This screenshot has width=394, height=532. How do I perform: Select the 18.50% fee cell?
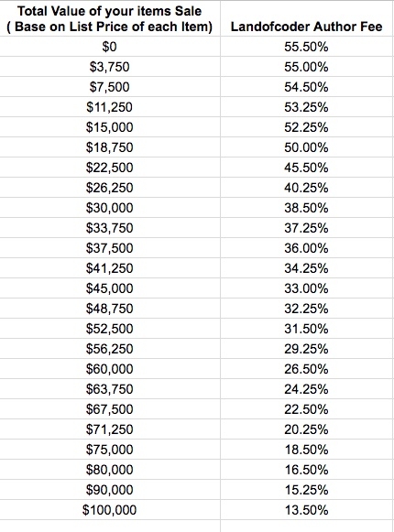click(306, 450)
